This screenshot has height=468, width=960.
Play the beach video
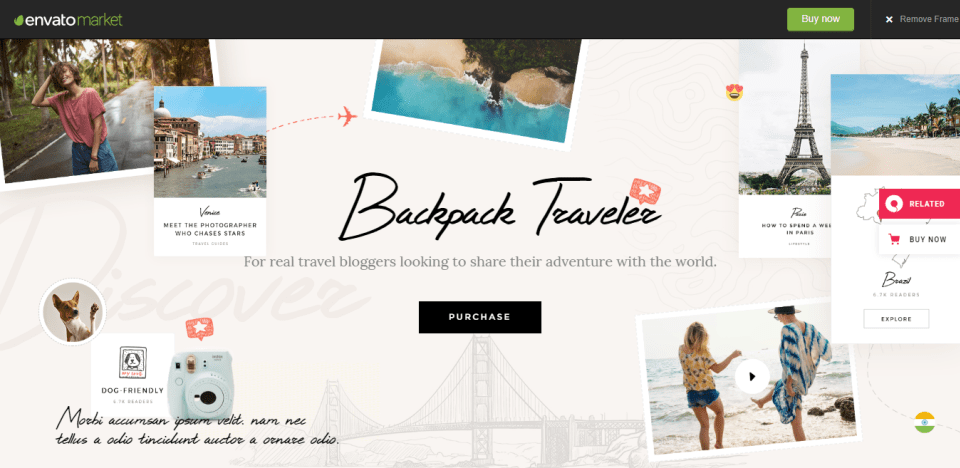752,377
